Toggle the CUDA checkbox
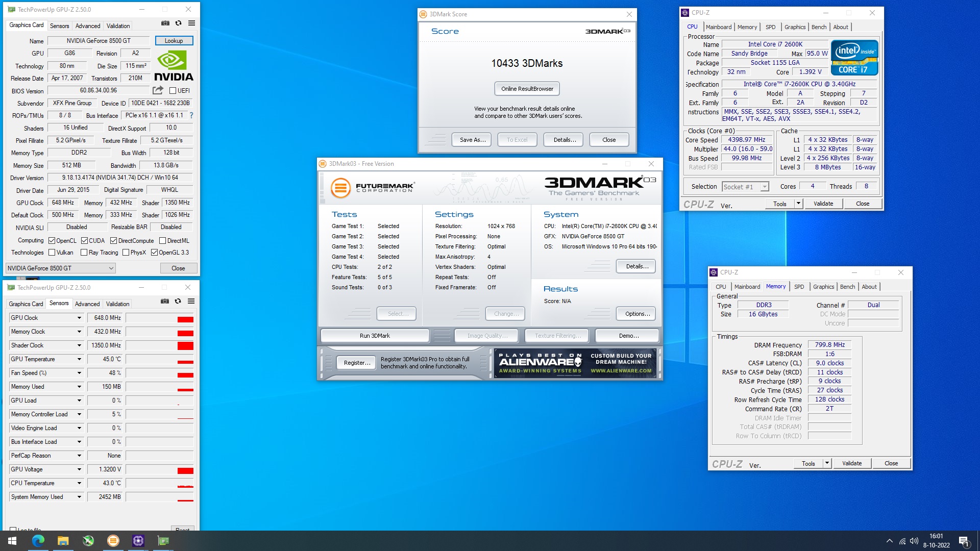Viewport: 980px width, 551px height. point(84,241)
